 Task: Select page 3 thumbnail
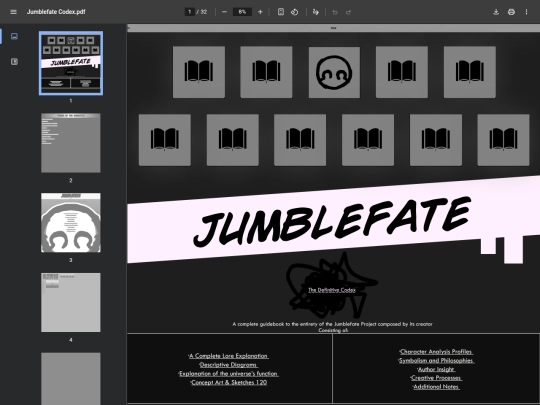coord(71,222)
